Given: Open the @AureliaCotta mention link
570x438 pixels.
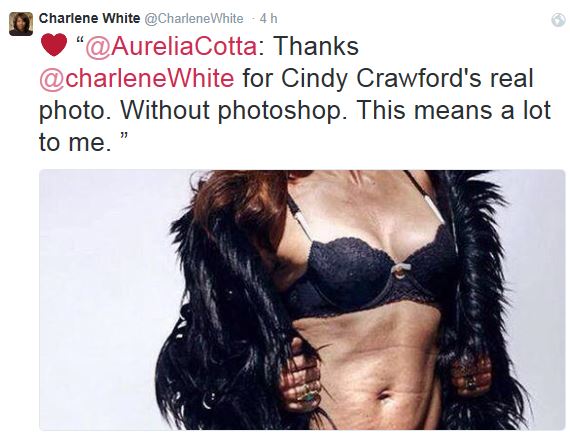Looking at the screenshot, I should 171,47.
